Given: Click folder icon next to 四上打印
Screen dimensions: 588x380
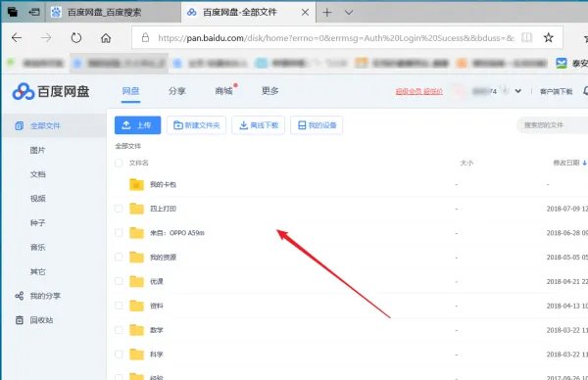Looking at the screenshot, I should tap(136, 209).
